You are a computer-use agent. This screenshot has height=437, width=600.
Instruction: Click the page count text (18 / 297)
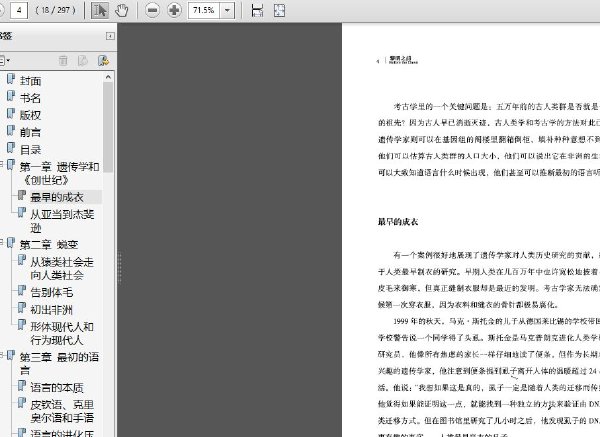pos(56,10)
